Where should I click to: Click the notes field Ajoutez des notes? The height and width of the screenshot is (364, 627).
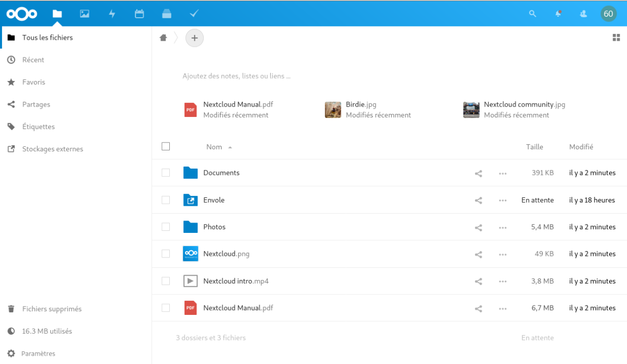(236, 76)
